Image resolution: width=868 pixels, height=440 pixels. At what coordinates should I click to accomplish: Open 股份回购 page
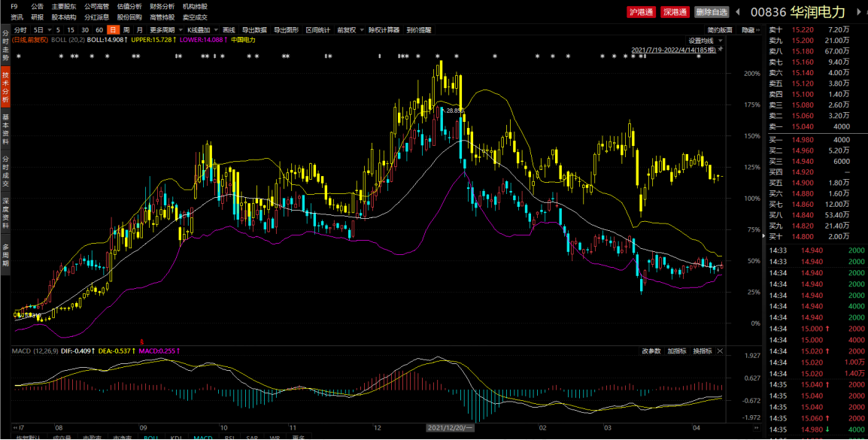tap(129, 17)
